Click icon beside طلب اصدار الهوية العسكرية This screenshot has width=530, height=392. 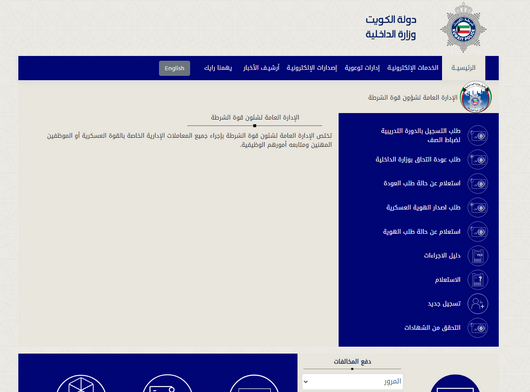click(478, 207)
